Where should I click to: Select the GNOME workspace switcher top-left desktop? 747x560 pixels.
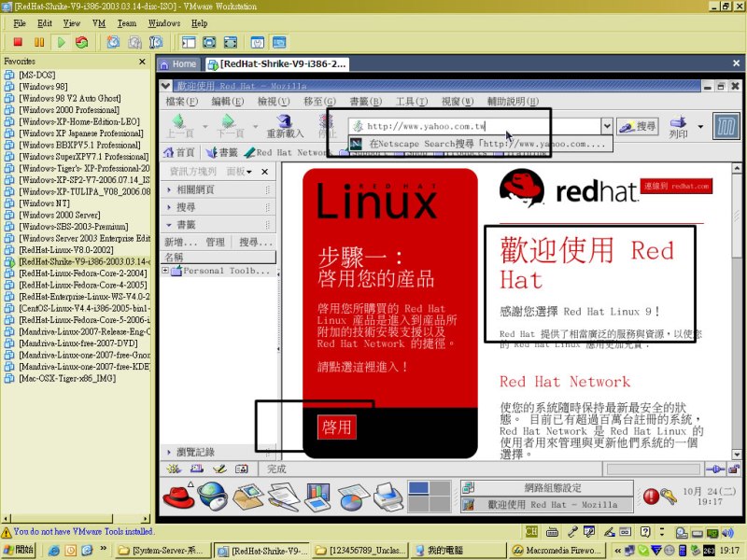click(417, 488)
